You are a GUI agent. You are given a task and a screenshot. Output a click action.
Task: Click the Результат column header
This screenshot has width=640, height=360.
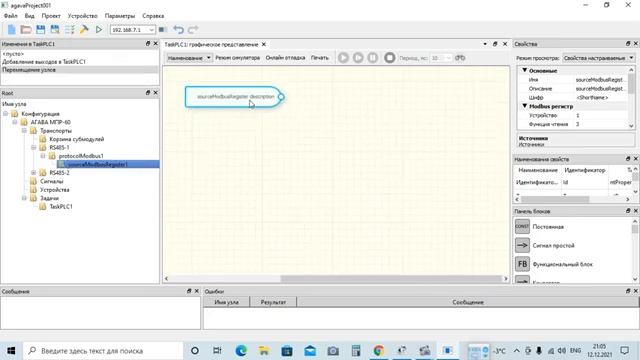tap(273, 302)
